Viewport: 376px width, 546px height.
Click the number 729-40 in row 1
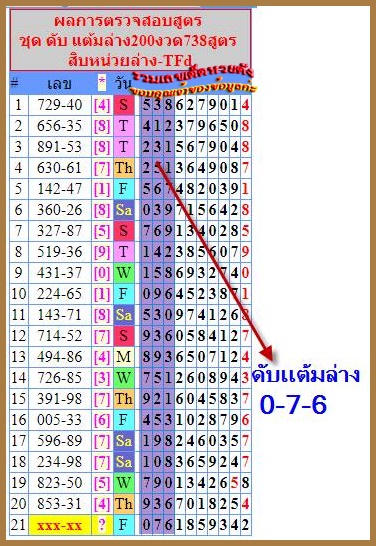(60, 105)
